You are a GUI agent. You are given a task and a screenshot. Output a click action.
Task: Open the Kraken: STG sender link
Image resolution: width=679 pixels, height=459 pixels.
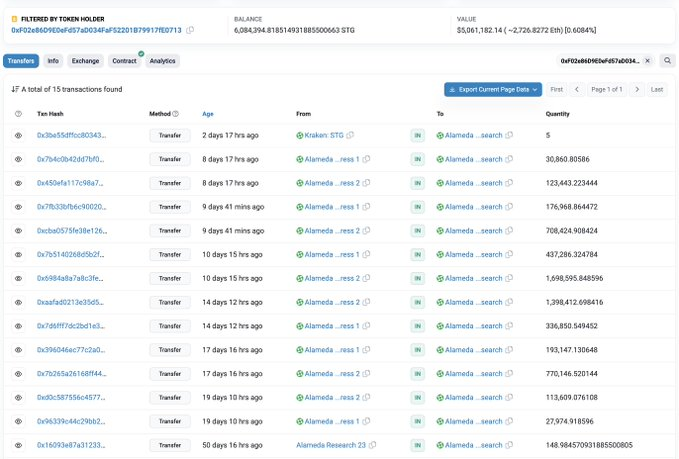(323, 135)
